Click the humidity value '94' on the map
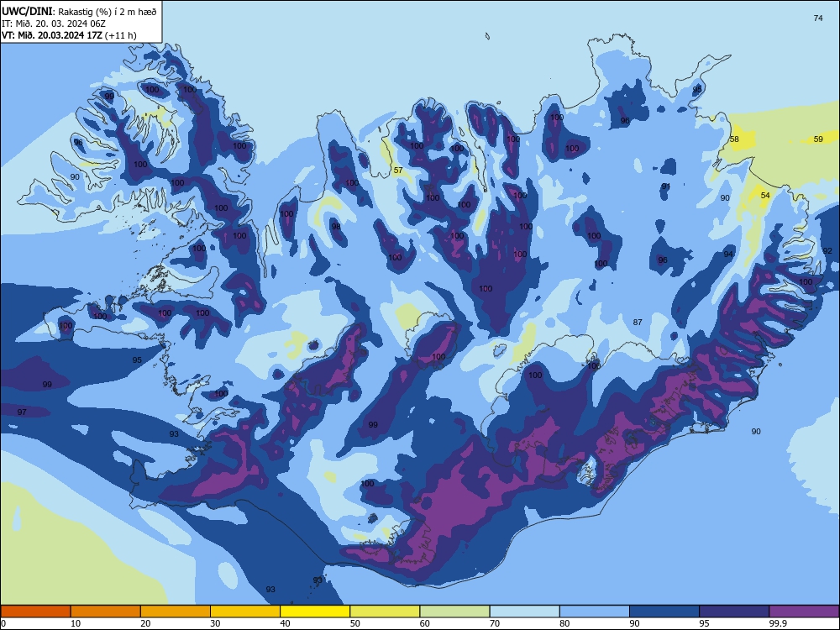 click(728, 254)
